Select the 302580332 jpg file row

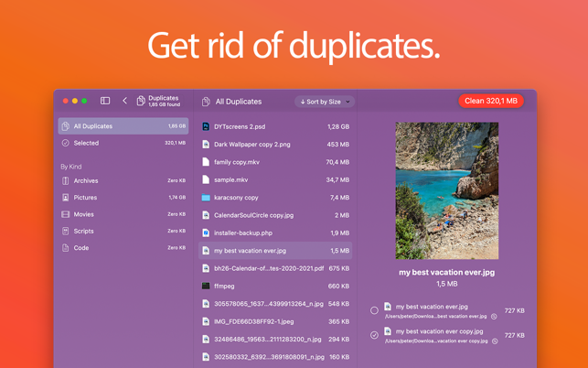click(275, 357)
